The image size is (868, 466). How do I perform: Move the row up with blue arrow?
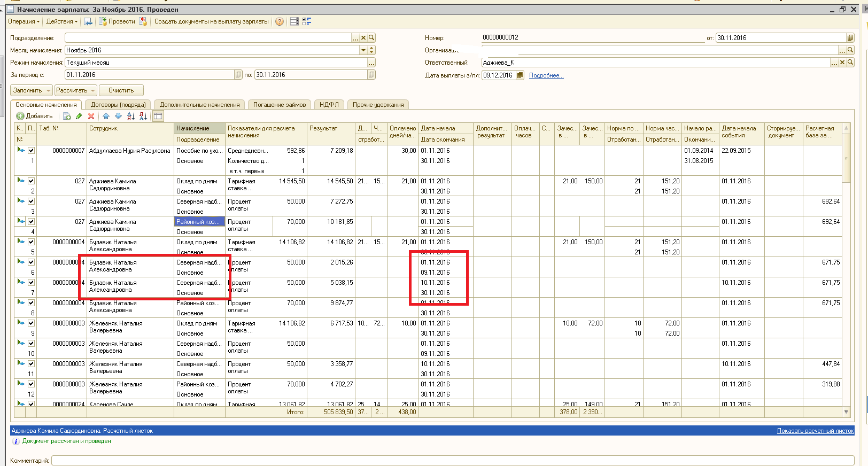point(106,116)
